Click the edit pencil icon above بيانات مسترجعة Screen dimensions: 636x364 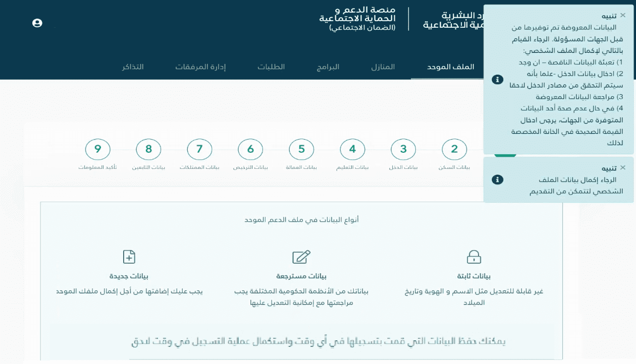pos(301,257)
